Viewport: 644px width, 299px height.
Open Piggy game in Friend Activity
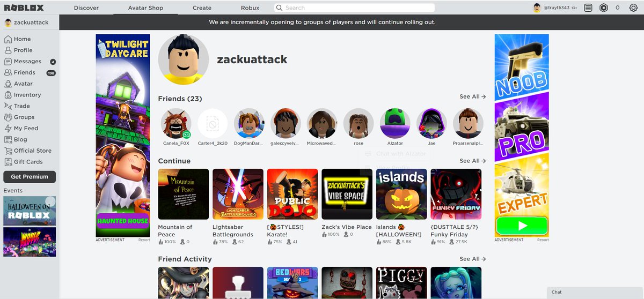click(x=401, y=283)
